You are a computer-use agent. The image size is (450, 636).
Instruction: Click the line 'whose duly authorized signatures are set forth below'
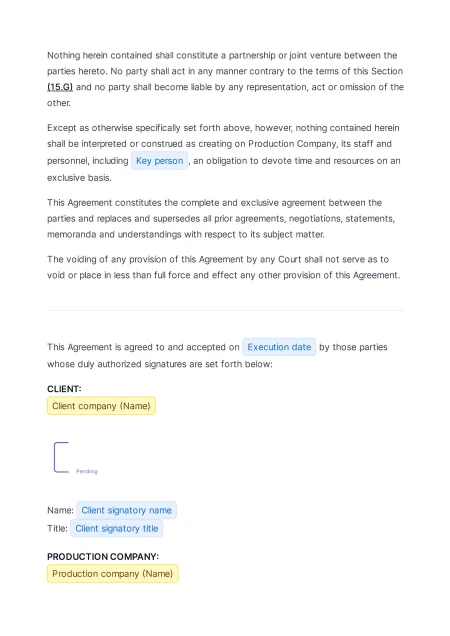[x=160, y=364]
